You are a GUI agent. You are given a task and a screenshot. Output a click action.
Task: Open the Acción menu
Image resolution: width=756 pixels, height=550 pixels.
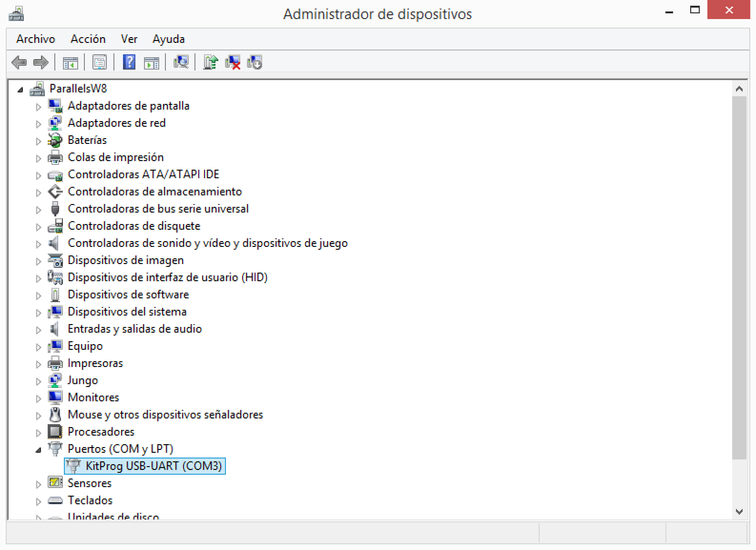[88, 39]
